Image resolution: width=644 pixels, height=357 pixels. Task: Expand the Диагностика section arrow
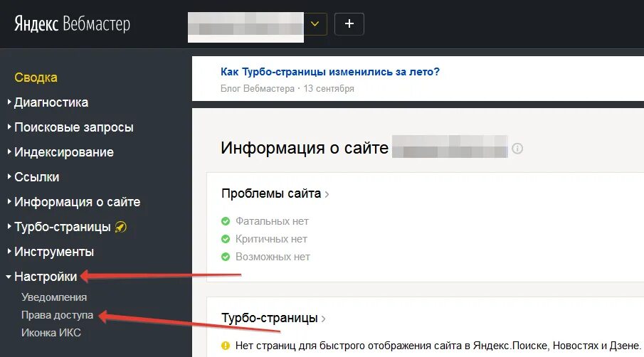(x=9, y=102)
